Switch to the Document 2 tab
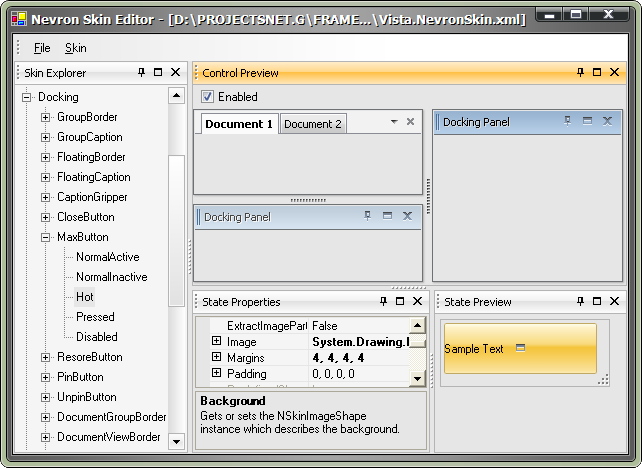Image resolution: width=642 pixels, height=468 pixels. pos(313,124)
